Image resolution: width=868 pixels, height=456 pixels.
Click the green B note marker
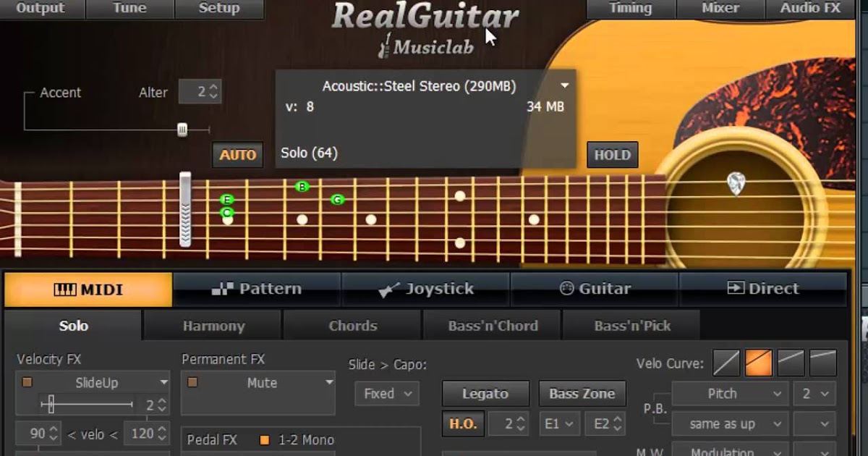click(x=302, y=187)
